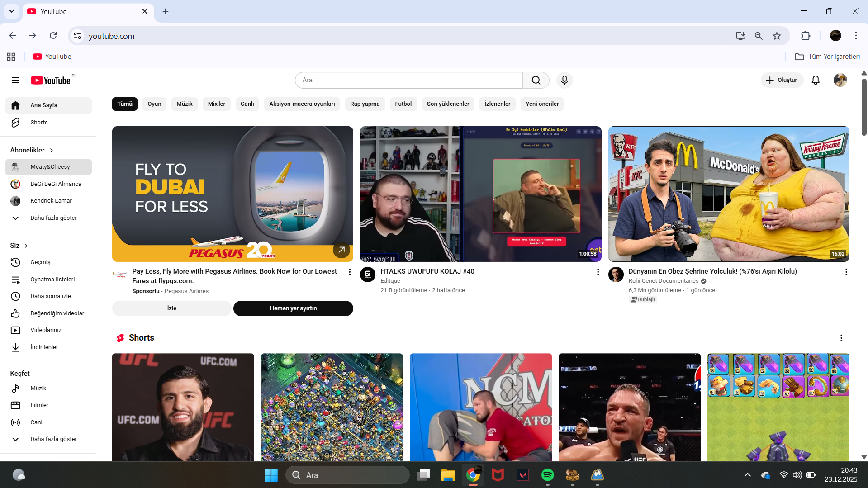Open Filmler in Keşfet section

[x=48, y=405]
